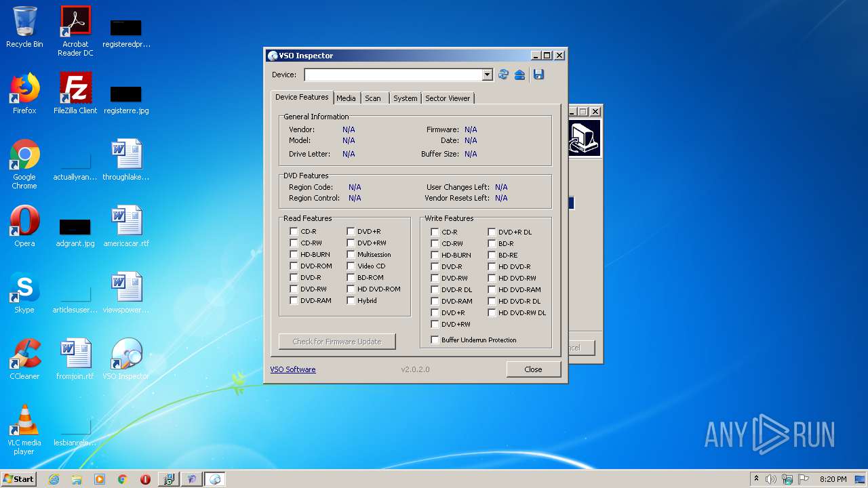Screen dimensions: 868x488
Task: Open the Device dropdown list
Action: point(487,75)
